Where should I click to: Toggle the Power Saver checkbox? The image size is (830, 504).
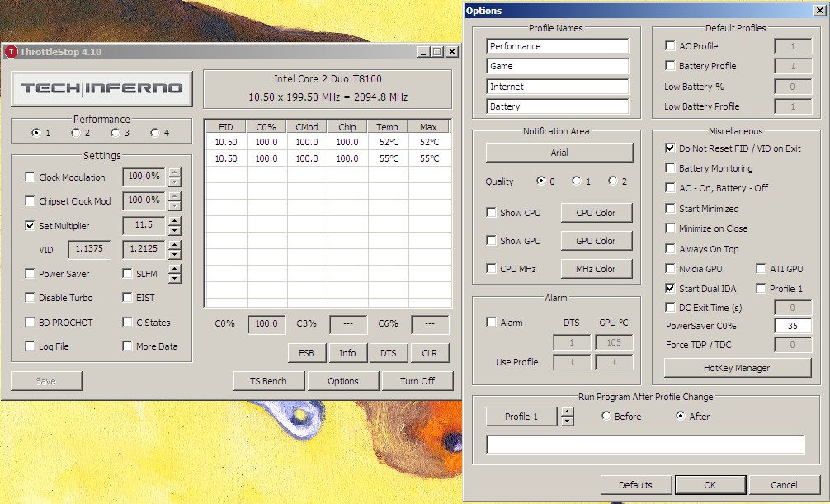click(31, 273)
